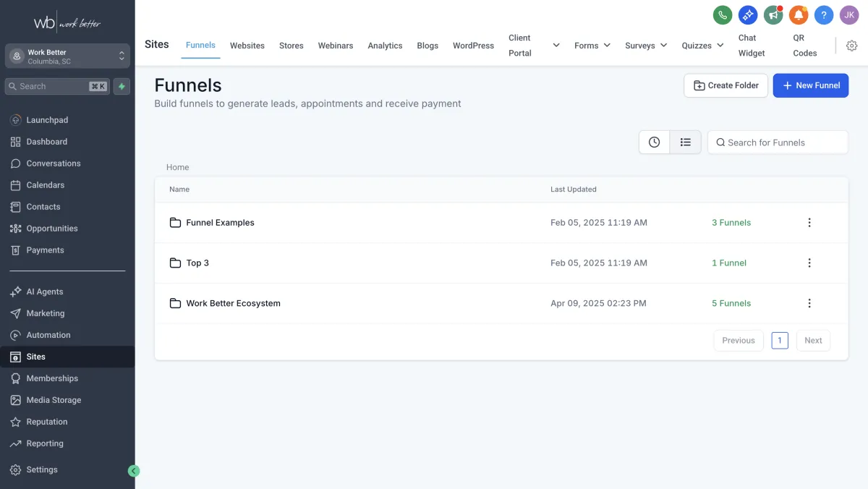Open the 5 Funnels count link
The width and height of the screenshot is (868, 489).
click(731, 304)
